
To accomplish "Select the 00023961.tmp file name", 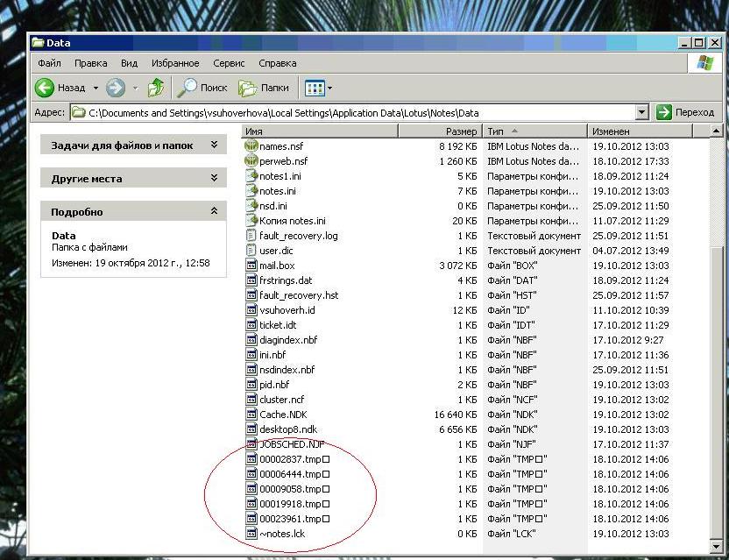I will (294, 519).
